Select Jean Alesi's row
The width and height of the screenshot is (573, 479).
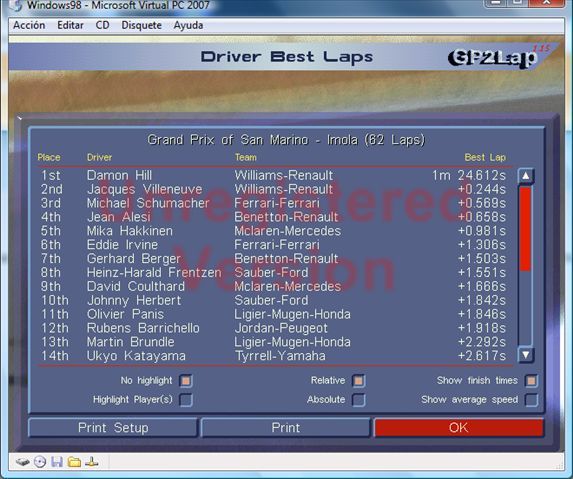[273, 217]
